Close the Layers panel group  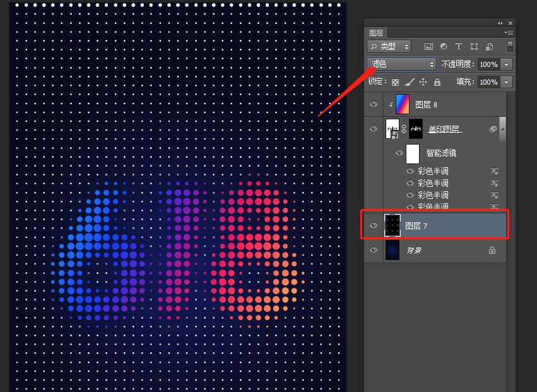point(510,23)
